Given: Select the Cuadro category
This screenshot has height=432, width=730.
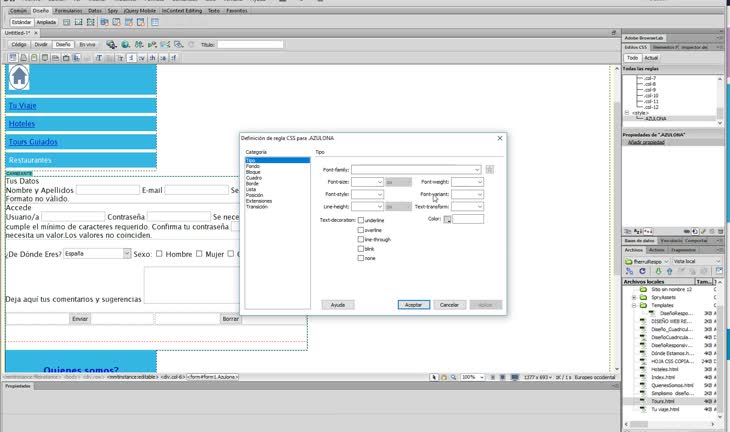Looking at the screenshot, I should click(254, 178).
